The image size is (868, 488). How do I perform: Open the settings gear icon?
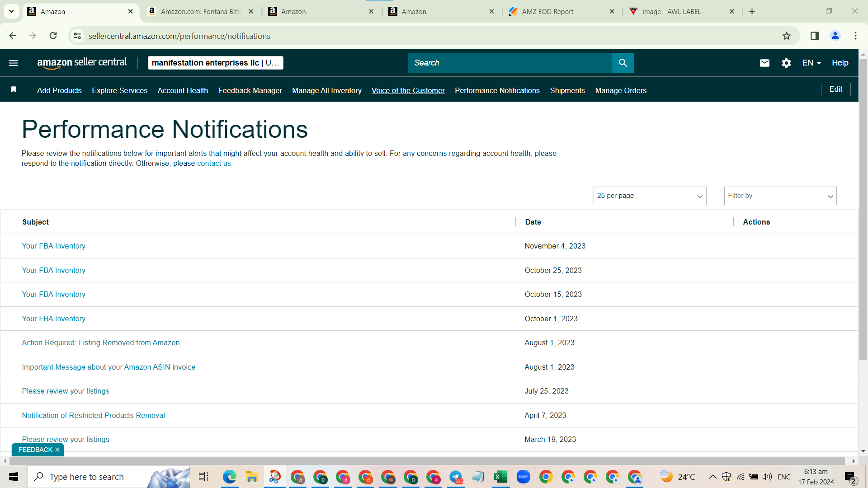(x=786, y=63)
